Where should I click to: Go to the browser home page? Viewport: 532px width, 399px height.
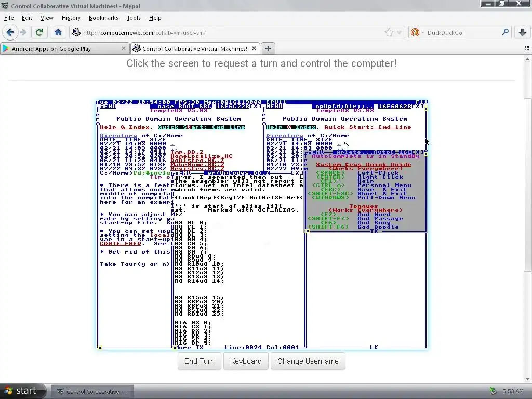coord(58,32)
